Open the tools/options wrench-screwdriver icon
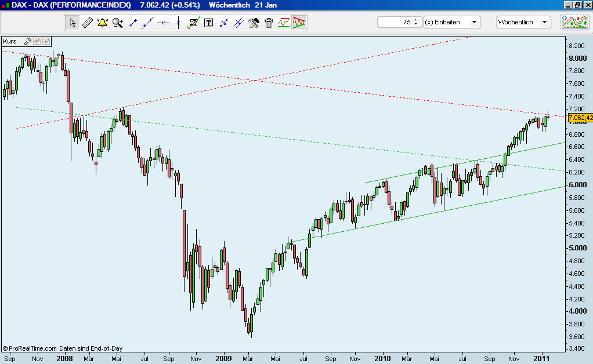The image size is (593, 364). point(254,22)
